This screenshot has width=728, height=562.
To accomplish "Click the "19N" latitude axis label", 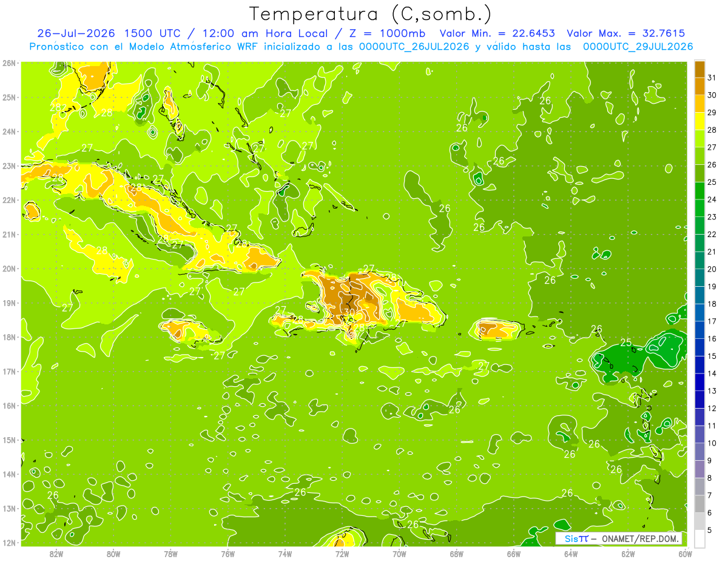I will coord(8,303).
